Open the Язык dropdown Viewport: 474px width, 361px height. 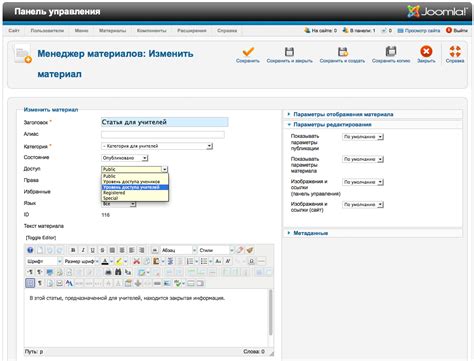tap(118, 204)
